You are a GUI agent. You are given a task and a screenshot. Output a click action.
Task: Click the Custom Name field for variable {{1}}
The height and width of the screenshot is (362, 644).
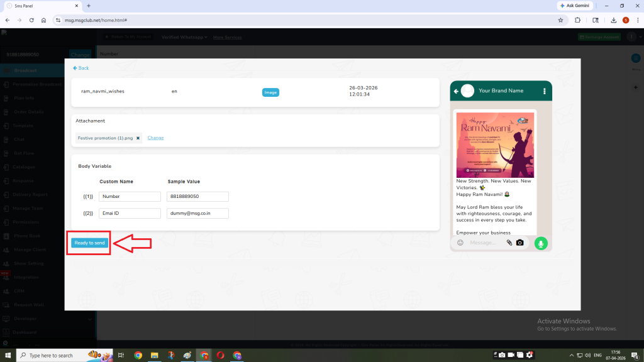[x=130, y=196]
